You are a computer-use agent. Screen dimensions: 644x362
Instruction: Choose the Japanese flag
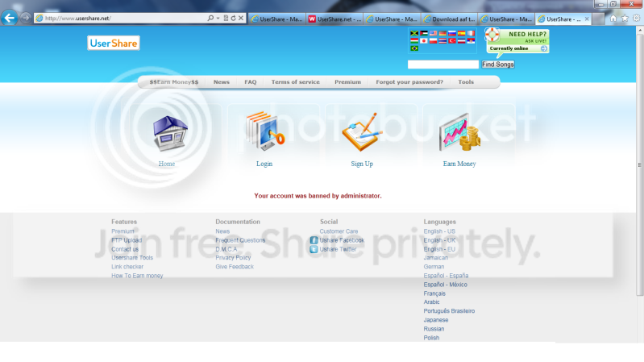pyautogui.click(x=424, y=40)
